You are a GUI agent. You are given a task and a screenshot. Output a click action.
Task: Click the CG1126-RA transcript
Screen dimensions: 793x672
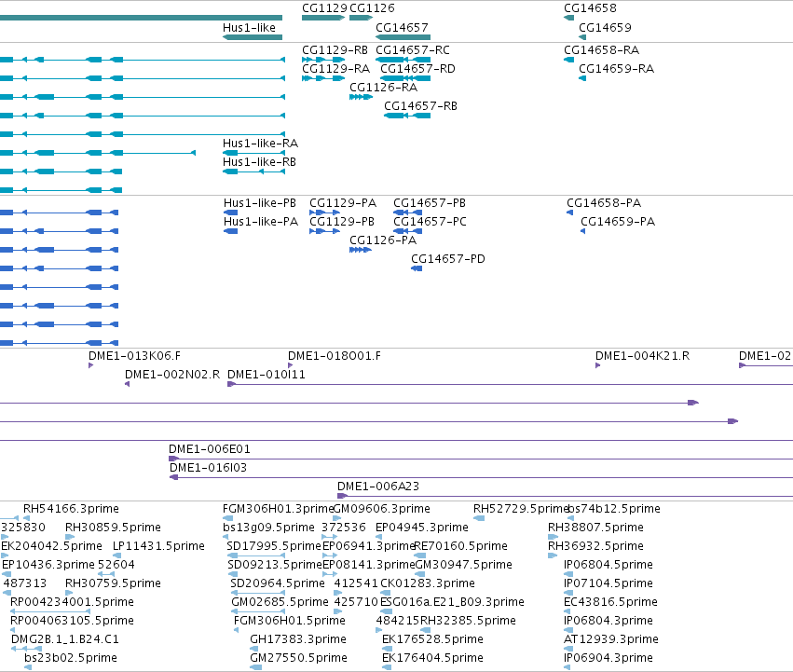point(361,97)
